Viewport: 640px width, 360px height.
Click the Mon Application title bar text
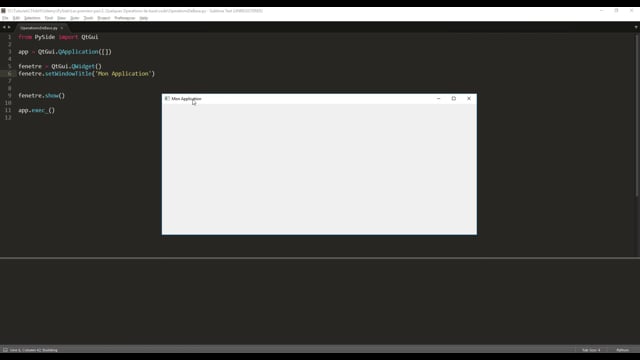click(187, 99)
